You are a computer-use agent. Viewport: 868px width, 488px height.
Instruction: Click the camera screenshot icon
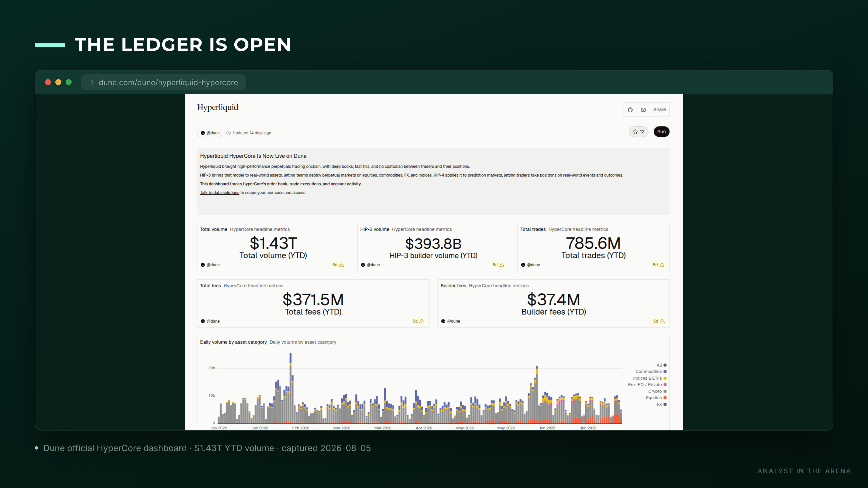point(643,110)
